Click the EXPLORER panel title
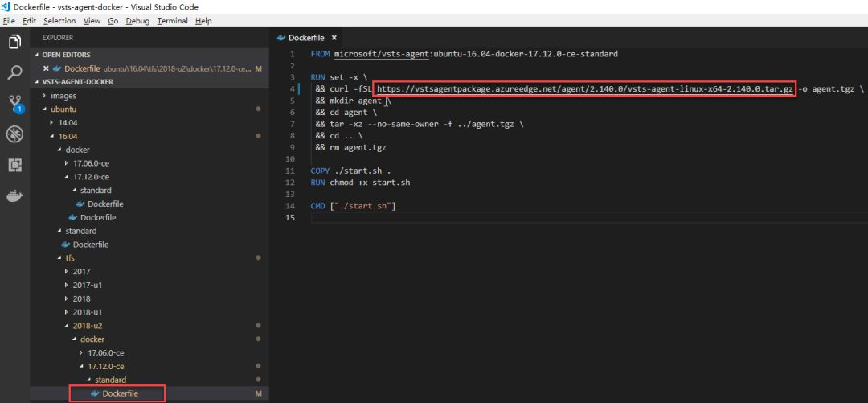Image resolution: width=868 pixels, height=403 pixels. pyautogui.click(x=58, y=38)
